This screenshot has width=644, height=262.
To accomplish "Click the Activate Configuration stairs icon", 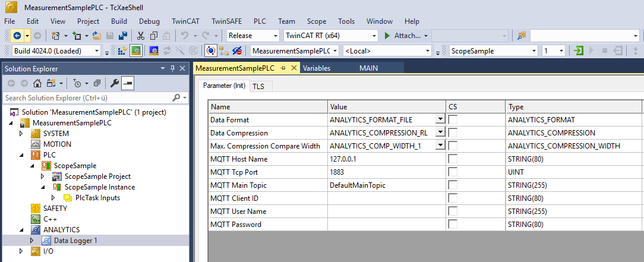I will point(122,51).
